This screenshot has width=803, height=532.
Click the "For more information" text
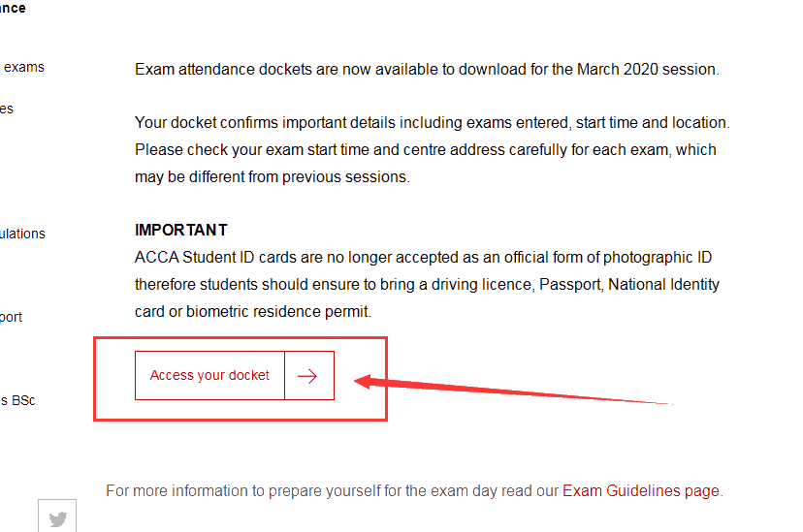pyautogui.click(x=330, y=490)
